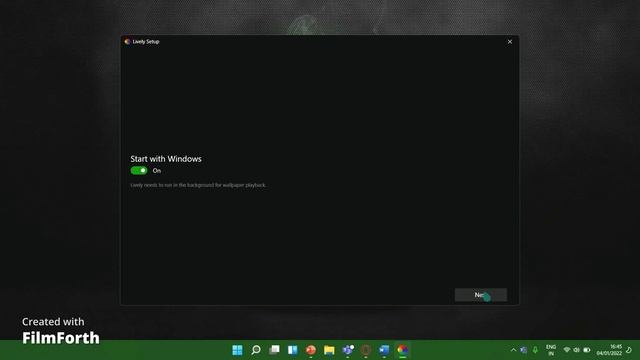640x360 pixels.
Task: Open the dark round app icon on the taskbar
Action: click(366, 350)
